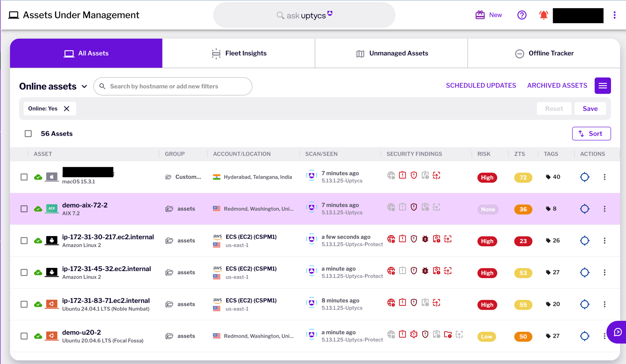
Task: Check the macOS 15.3.1 asset row checkbox
Action: pyautogui.click(x=24, y=177)
